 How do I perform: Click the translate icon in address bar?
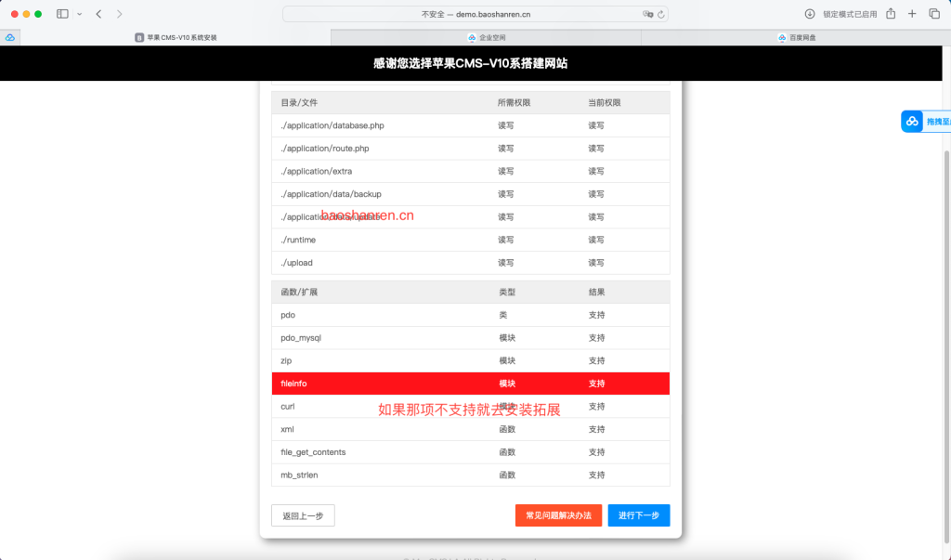click(x=647, y=14)
